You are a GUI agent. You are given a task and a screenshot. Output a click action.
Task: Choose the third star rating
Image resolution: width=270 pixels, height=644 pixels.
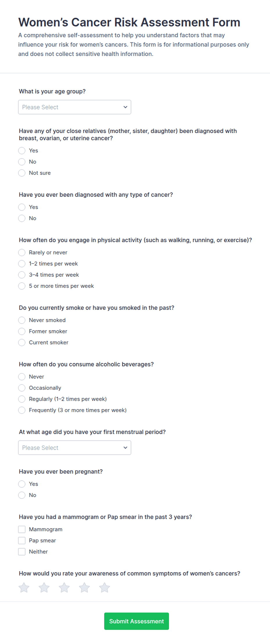pyautogui.click(x=64, y=587)
